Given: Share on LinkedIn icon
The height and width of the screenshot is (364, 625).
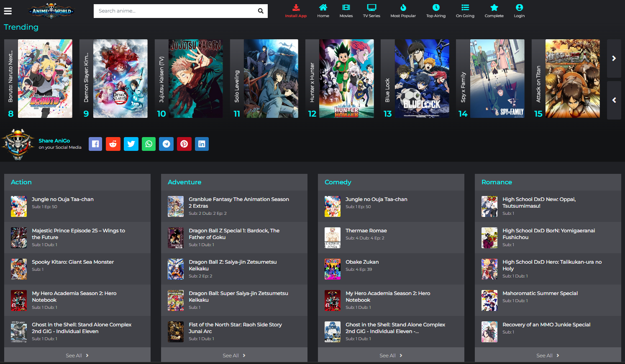Looking at the screenshot, I should tap(202, 144).
